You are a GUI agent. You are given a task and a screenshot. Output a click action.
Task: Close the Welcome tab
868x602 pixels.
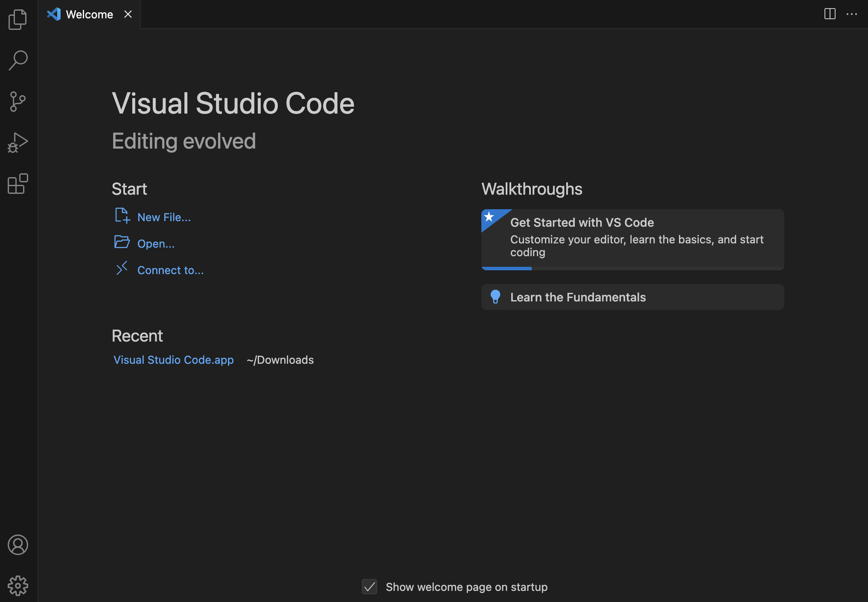(128, 15)
